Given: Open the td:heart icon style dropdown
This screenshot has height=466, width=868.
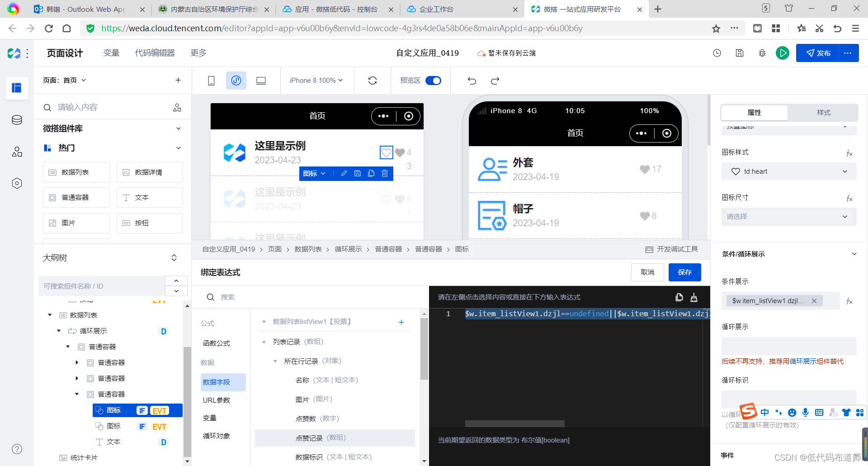Looking at the screenshot, I should click(789, 171).
